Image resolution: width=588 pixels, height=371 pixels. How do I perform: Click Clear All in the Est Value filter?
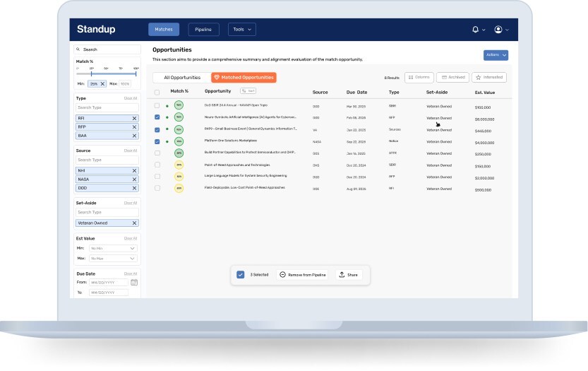pyautogui.click(x=131, y=238)
